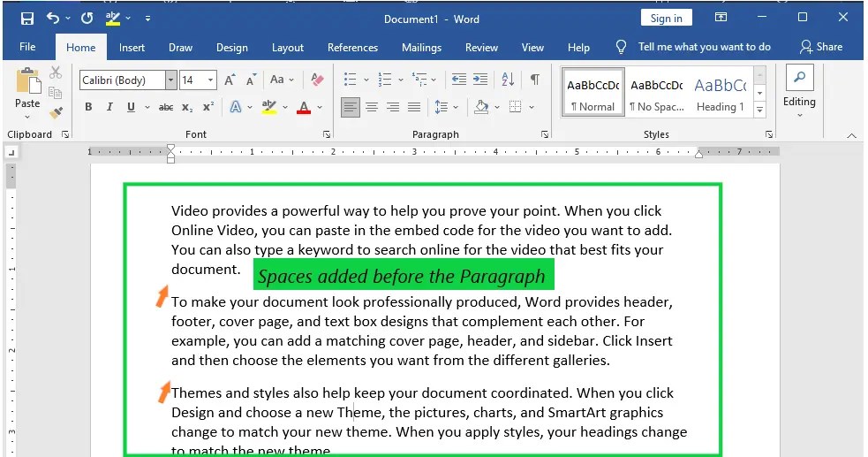Increase font size with the grow icon
The width and height of the screenshot is (868, 457).
coord(230,80)
